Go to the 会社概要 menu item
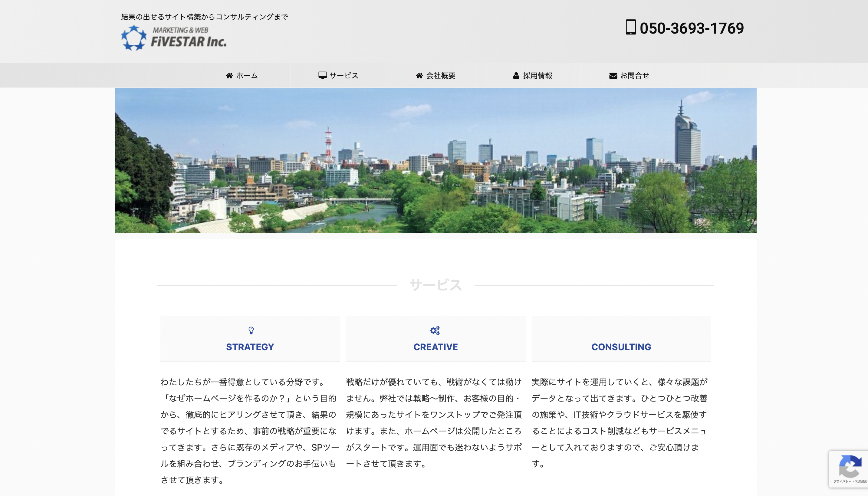 pyautogui.click(x=440, y=76)
